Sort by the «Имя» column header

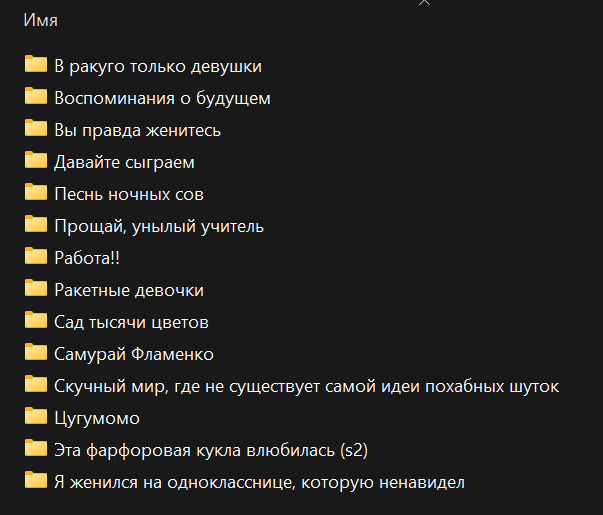[x=40, y=20]
